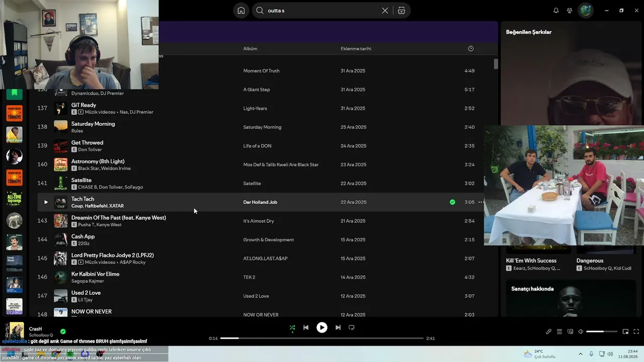
Task: Click the Cash App track cover art
Action: (60, 240)
